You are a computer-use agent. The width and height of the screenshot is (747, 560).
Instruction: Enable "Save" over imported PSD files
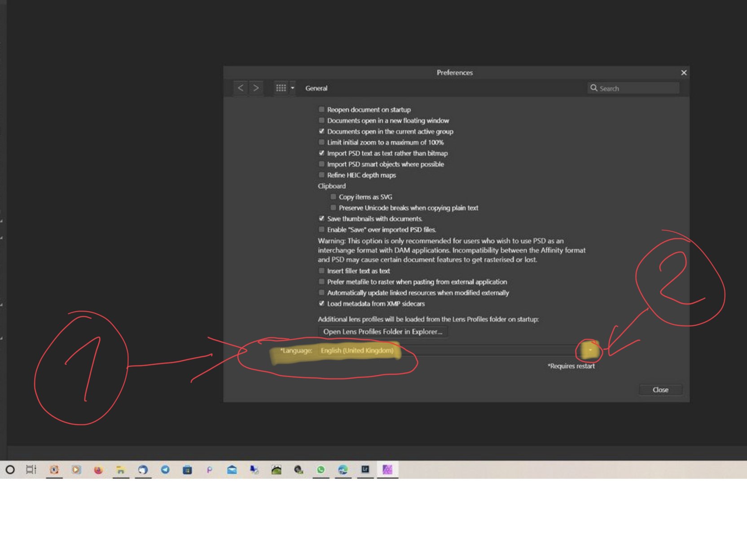tap(321, 230)
